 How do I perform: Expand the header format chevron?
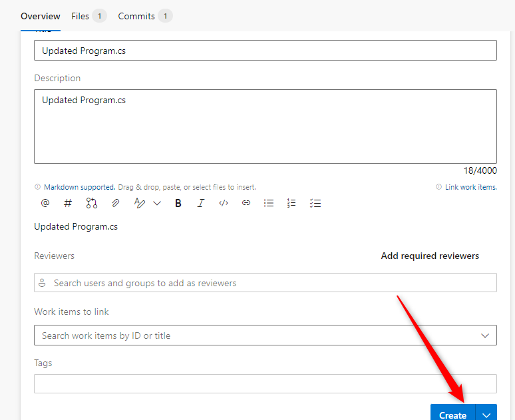point(157,203)
